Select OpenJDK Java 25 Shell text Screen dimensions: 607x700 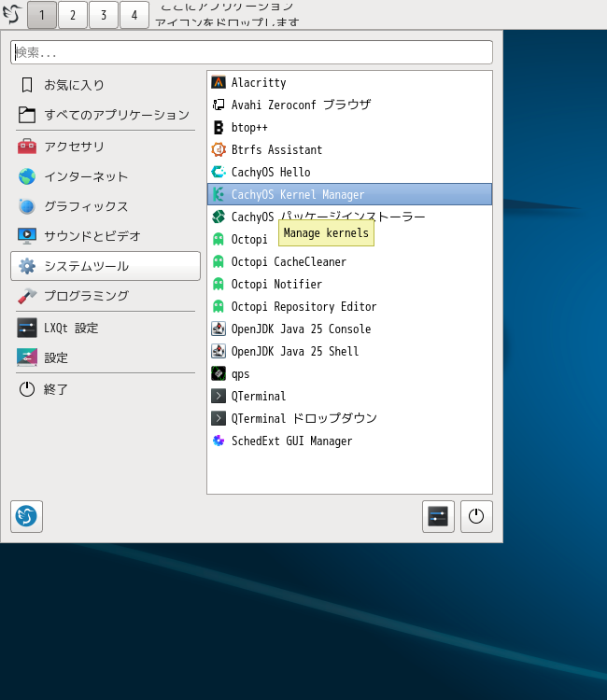tap(295, 351)
